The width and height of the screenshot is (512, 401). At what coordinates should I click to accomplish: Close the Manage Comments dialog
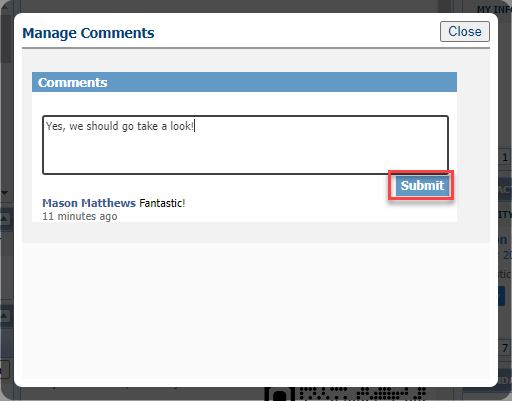[x=465, y=32]
